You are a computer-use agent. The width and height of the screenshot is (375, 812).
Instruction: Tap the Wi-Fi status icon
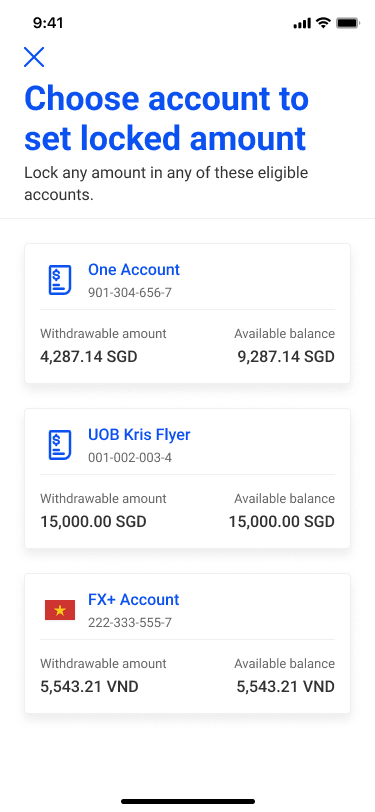[324, 23]
